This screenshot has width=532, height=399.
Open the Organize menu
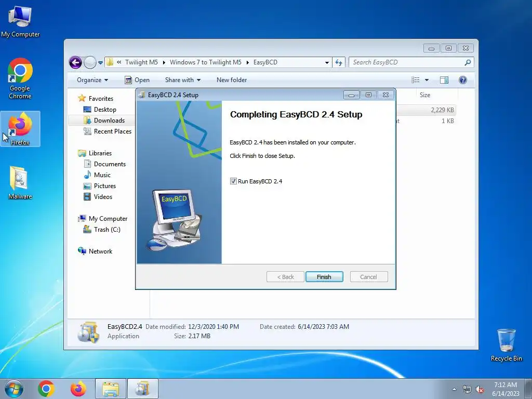(92, 80)
